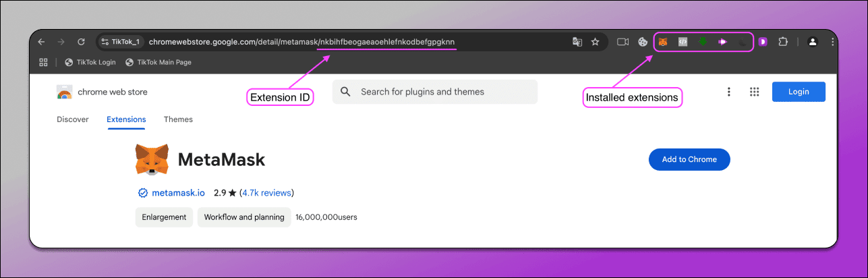Click the blue Login button
This screenshot has height=278, width=868.
[x=799, y=92]
